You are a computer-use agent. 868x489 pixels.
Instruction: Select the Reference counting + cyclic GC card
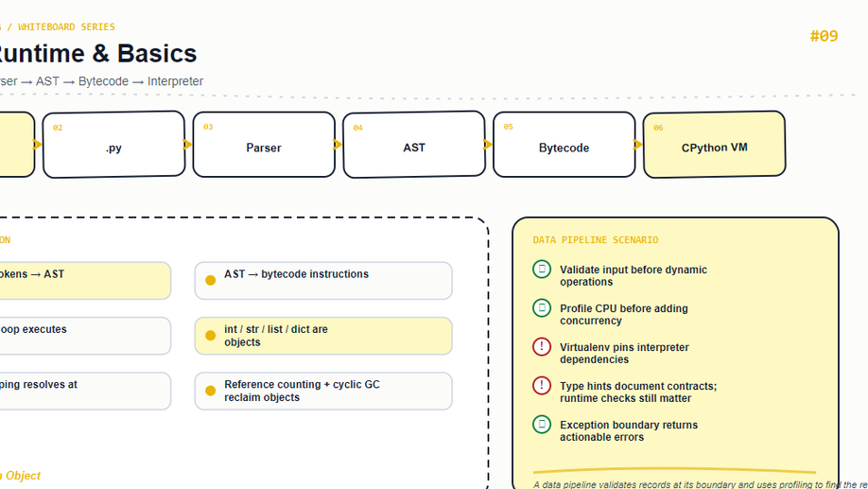tap(323, 392)
